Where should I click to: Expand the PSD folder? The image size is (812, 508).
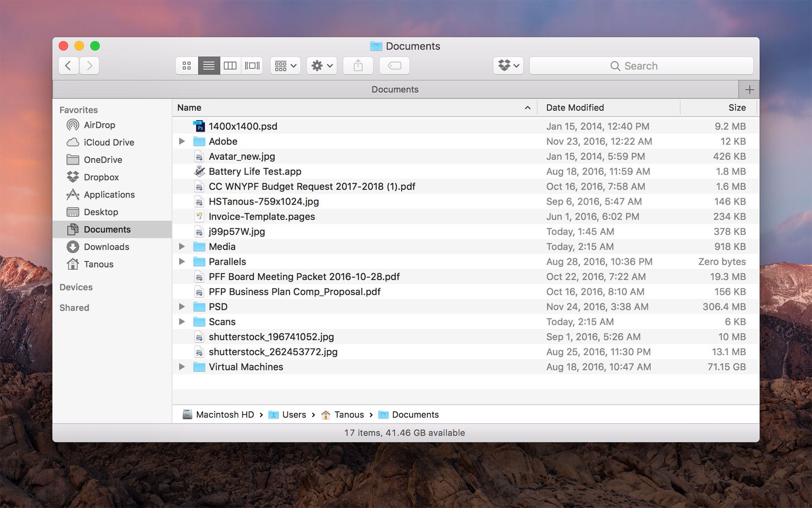click(x=182, y=306)
